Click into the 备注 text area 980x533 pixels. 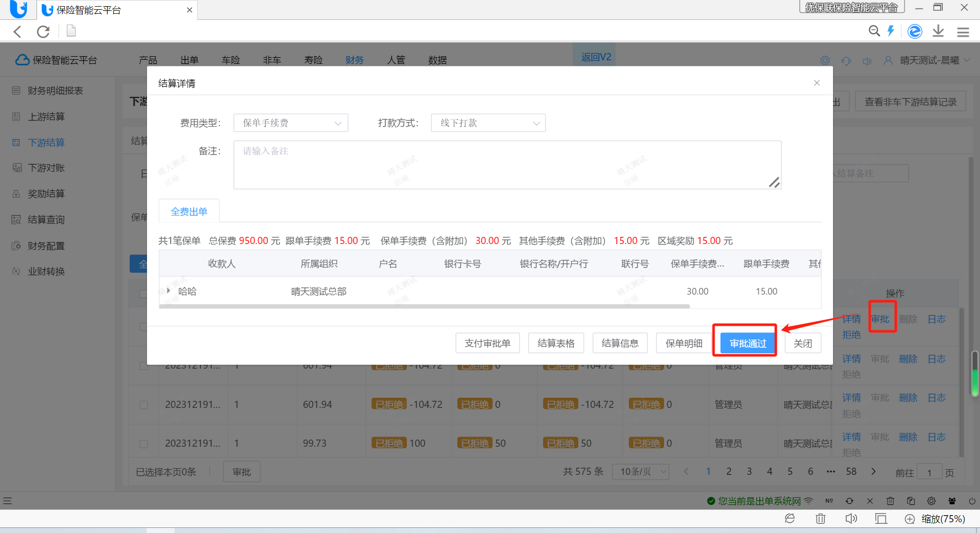click(507, 165)
